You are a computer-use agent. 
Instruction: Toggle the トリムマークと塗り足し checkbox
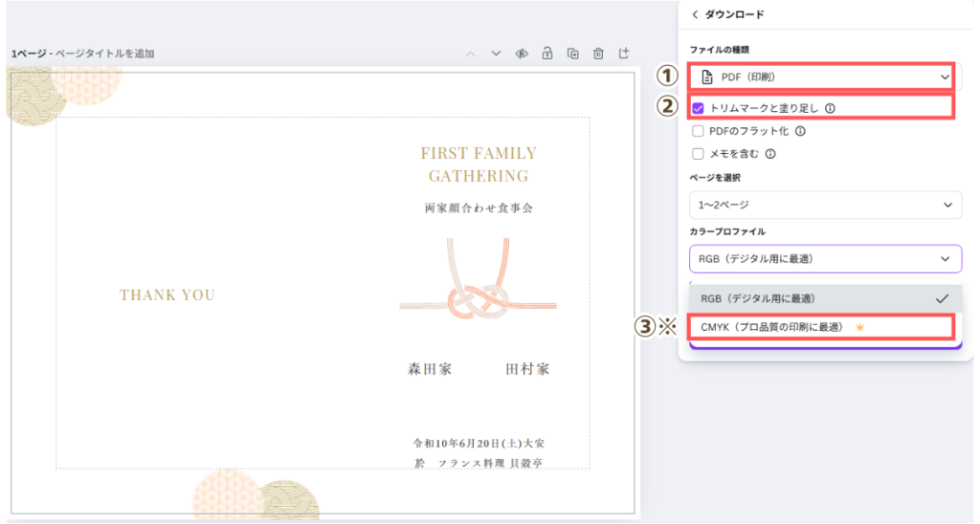(x=698, y=108)
